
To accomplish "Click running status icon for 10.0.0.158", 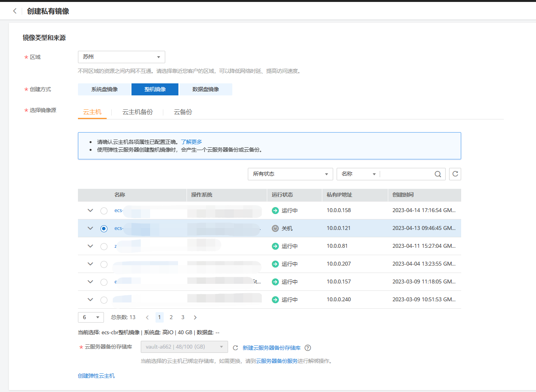I will [x=275, y=211].
